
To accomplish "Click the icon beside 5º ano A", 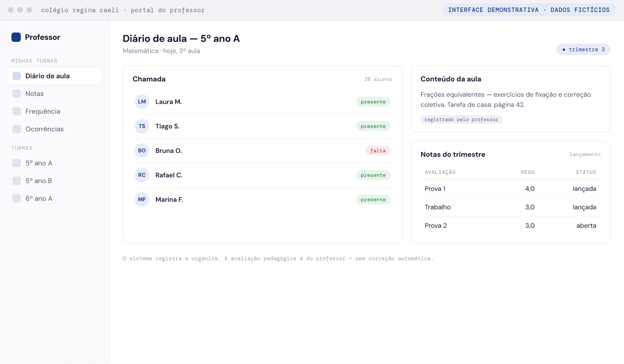I will (17, 163).
